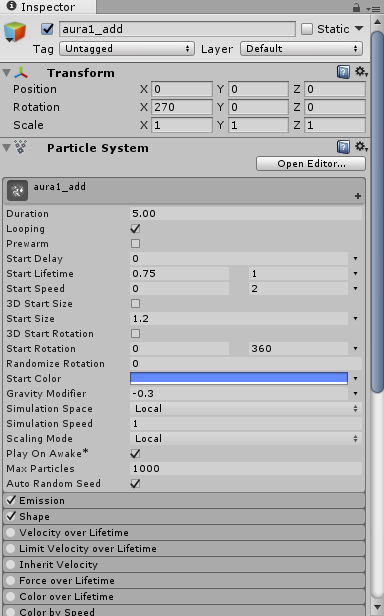Toggle the Looping checkbox
Screen dimensions: 384x616
[135, 229]
